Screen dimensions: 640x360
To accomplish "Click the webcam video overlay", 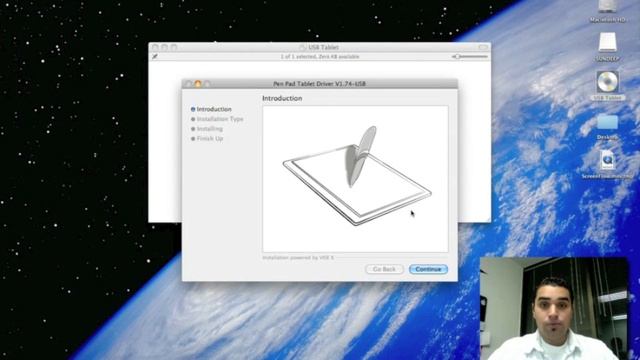I will 553,308.
